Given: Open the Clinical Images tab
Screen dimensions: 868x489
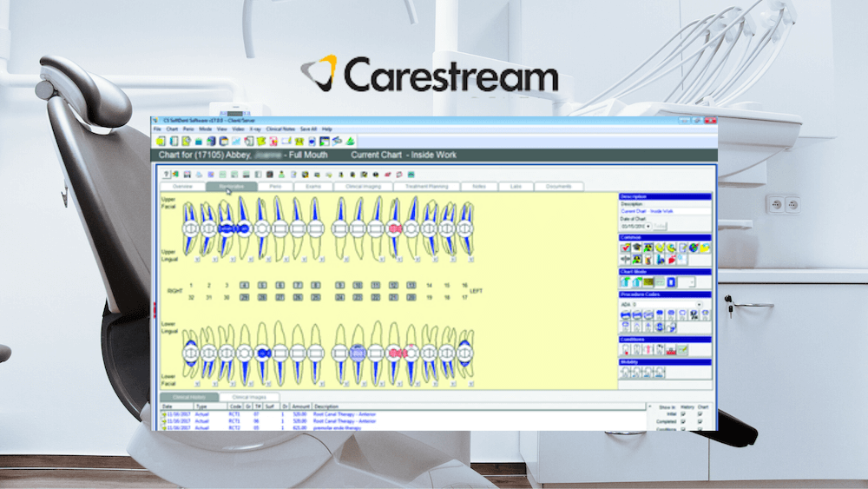Looking at the screenshot, I should click(x=249, y=397).
